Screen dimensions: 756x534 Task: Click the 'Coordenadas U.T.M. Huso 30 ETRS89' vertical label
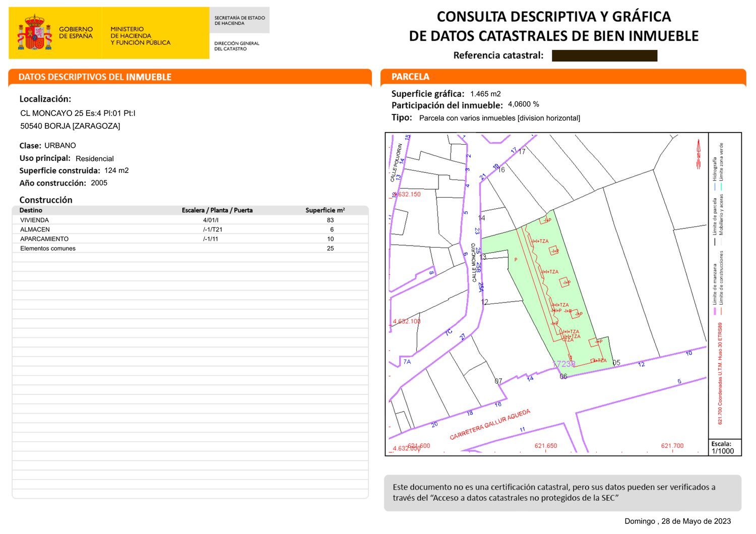click(x=720, y=374)
